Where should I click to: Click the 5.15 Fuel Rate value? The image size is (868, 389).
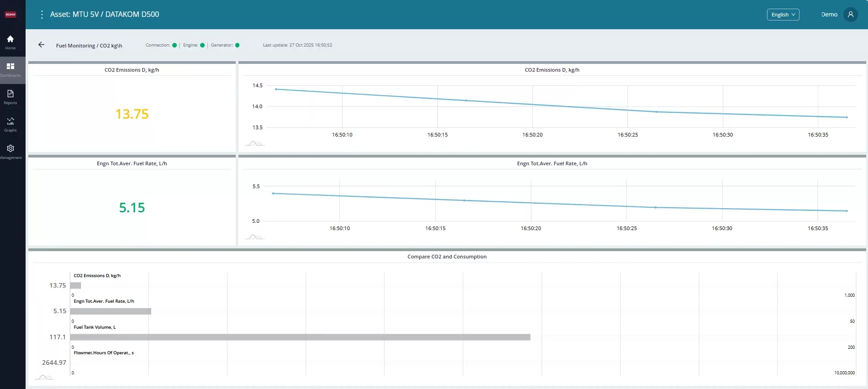tap(132, 208)
